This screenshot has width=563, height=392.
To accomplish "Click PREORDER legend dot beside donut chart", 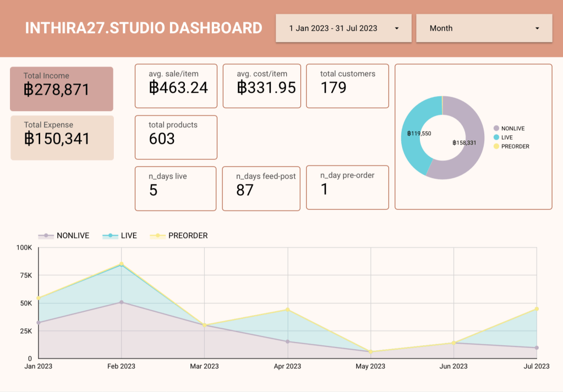I will 496,146.
